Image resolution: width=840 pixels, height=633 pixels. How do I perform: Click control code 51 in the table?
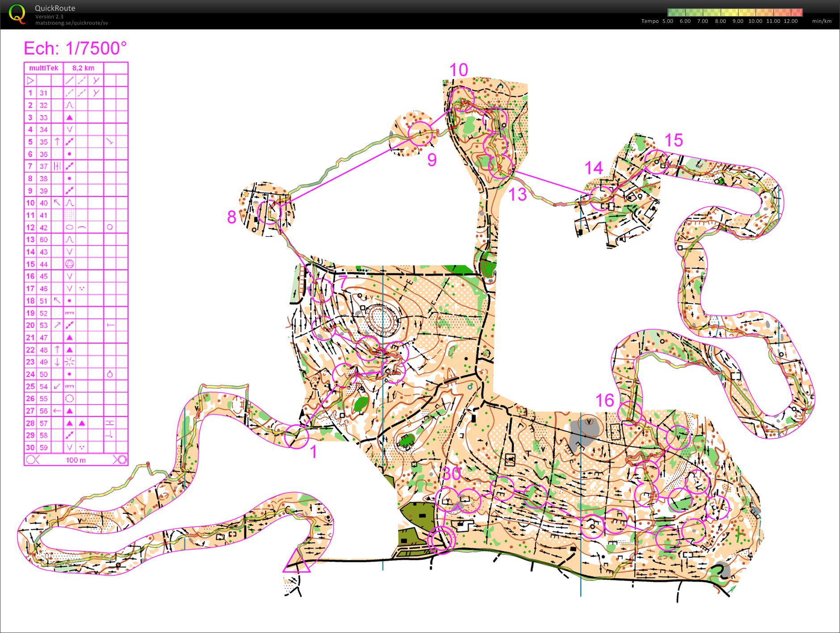pos(43,301)
